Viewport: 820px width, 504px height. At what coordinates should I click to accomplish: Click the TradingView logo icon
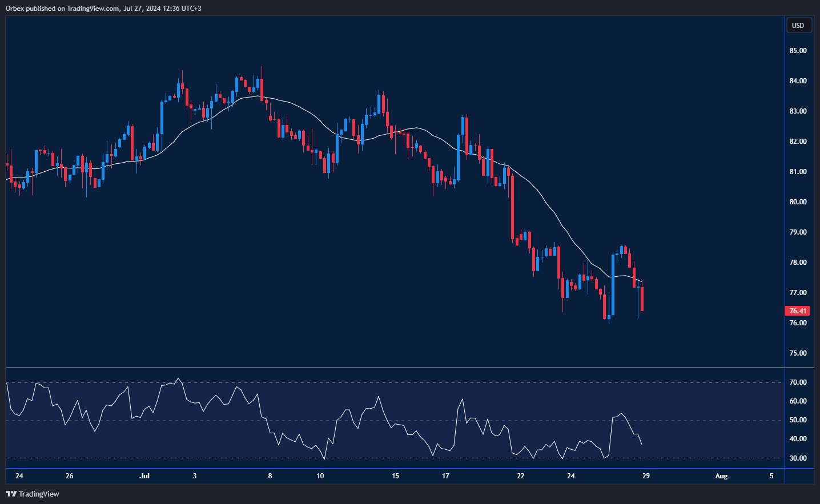pos(11,494)
